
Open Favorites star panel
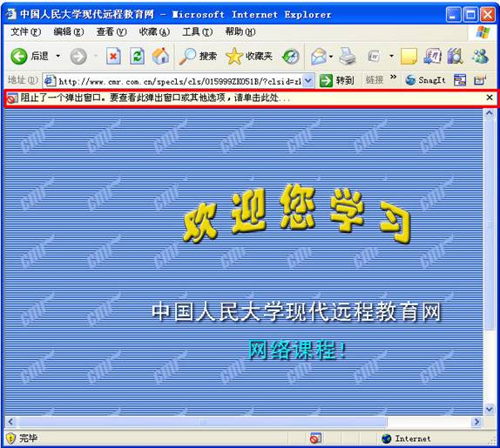coord(249,57)
